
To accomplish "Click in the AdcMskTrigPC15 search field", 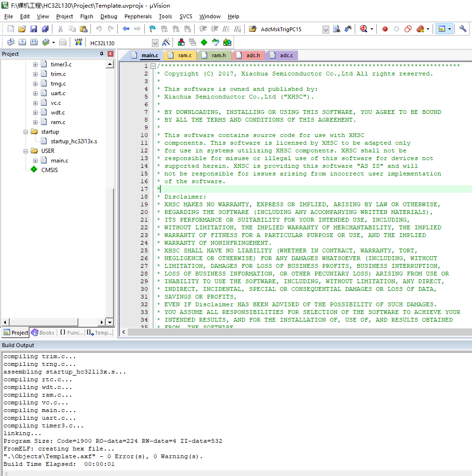I will pos(291,29).
